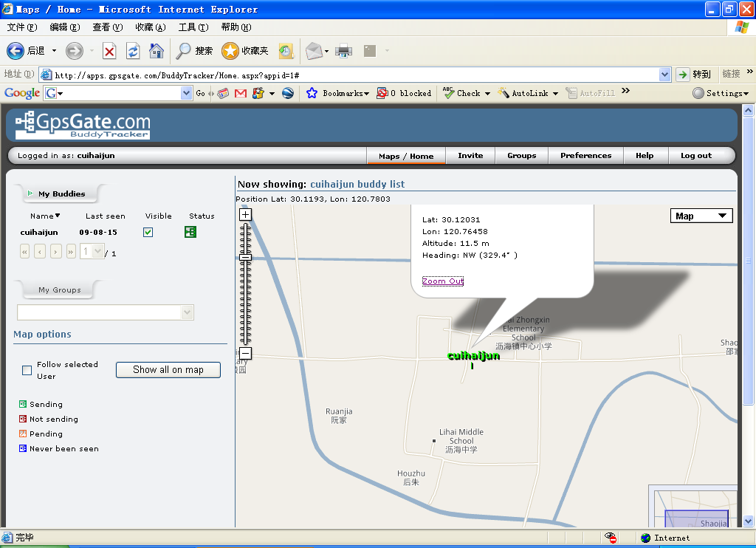Viewport: 756px width, 548px height.
Task: Switch to the Maps / Home tab
Action: (x=406, y=156)
